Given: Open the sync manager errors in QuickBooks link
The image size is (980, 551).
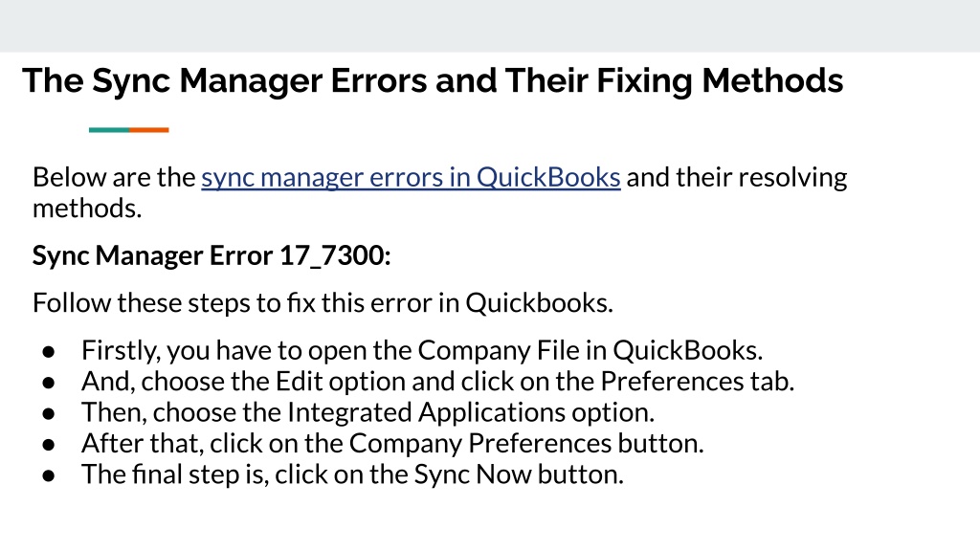Looking at the screenshot, I should tap(411, 177).
